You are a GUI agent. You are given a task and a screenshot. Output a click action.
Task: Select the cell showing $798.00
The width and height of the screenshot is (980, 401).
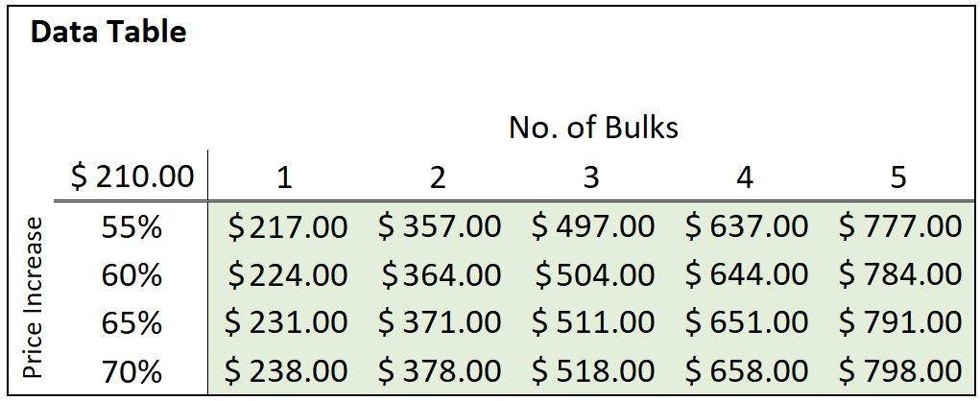[x=900, y=370]
